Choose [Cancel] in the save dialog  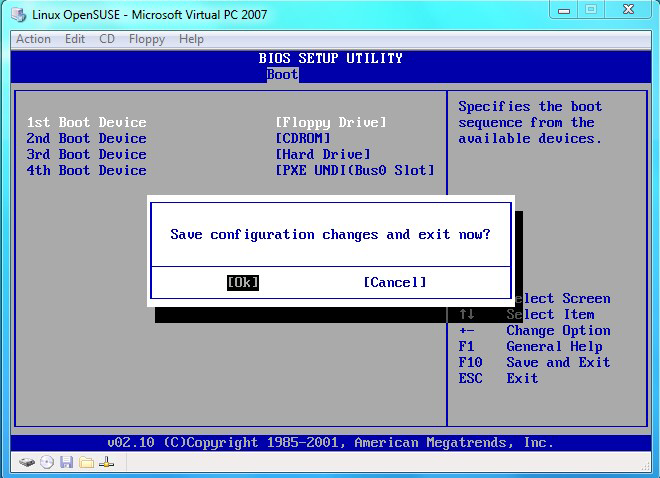click(395, 282)
